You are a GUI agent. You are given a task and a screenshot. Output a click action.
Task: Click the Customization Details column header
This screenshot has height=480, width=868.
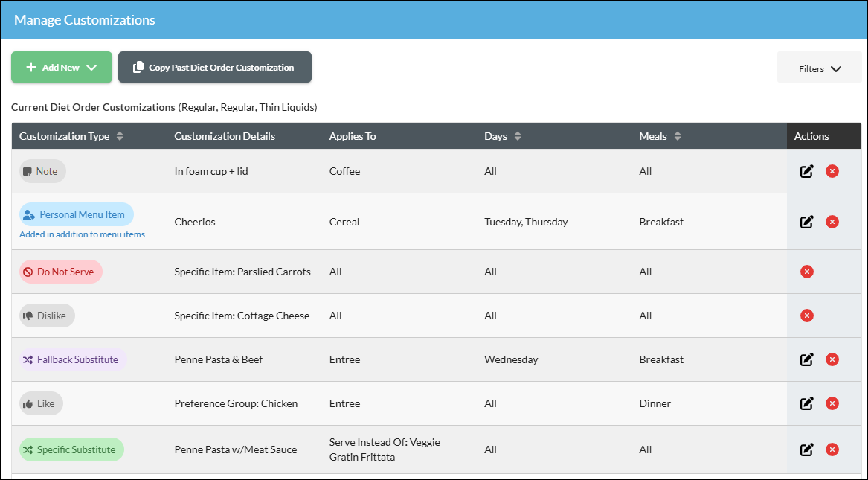(225, 136)
